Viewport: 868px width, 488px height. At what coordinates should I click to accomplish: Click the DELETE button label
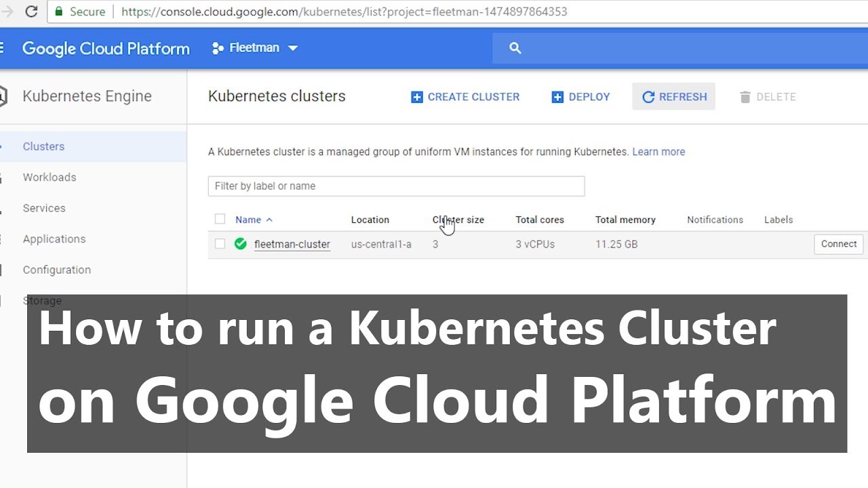tap(776, 97)
